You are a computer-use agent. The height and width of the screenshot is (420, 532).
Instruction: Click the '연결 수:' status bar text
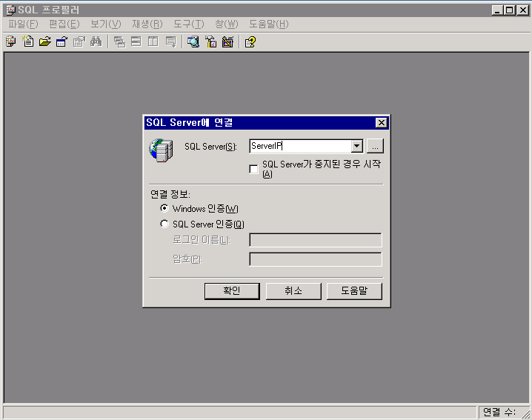[x=499, y=412]
